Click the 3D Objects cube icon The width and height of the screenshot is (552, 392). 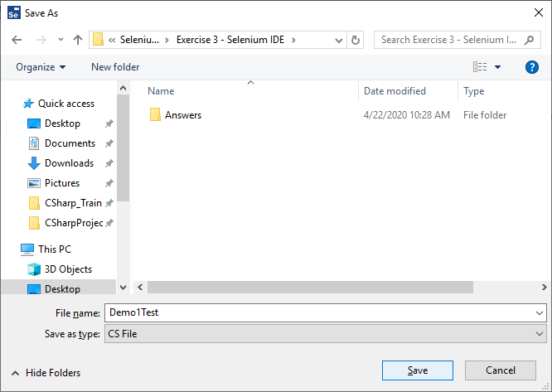(x=34, y=269)
